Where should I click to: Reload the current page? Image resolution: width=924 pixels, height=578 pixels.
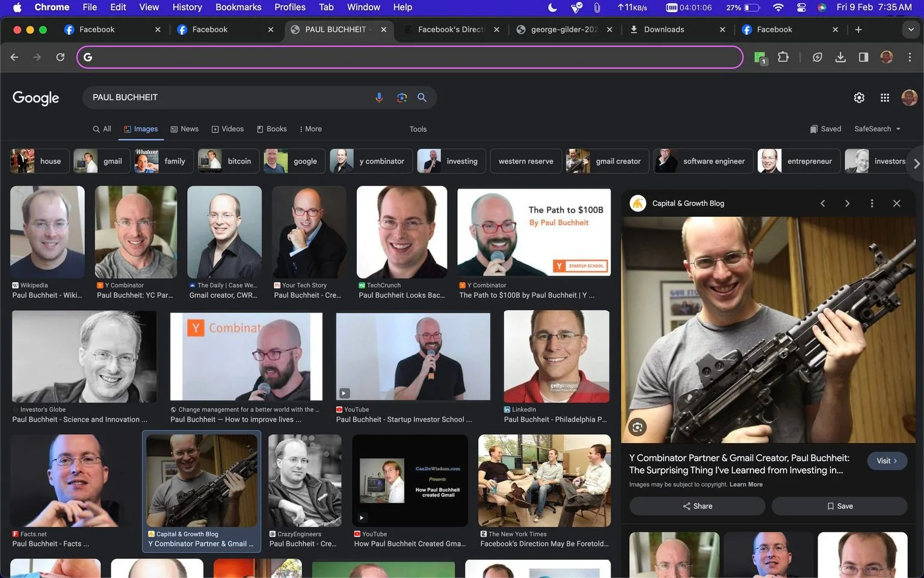point(60,57)
